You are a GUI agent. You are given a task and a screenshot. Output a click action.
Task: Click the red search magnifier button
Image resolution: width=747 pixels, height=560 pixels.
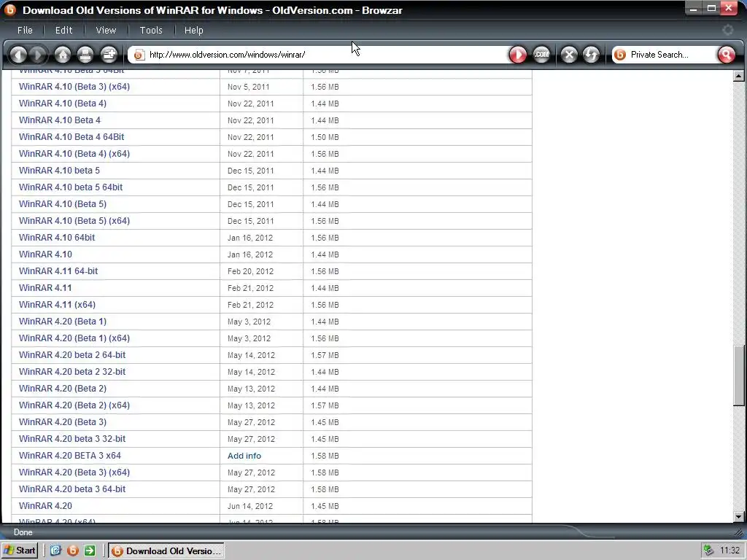tap(726, 55)
